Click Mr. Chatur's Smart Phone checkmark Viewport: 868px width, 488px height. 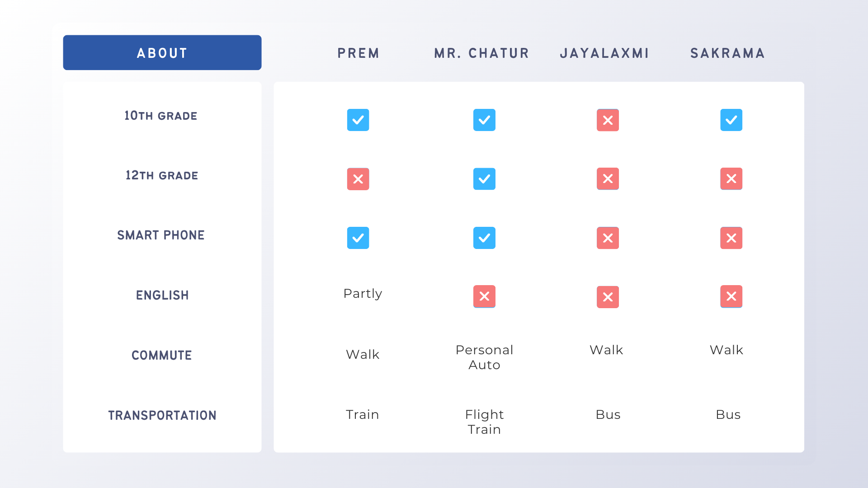pyautogui.click(x=484, y=238)
